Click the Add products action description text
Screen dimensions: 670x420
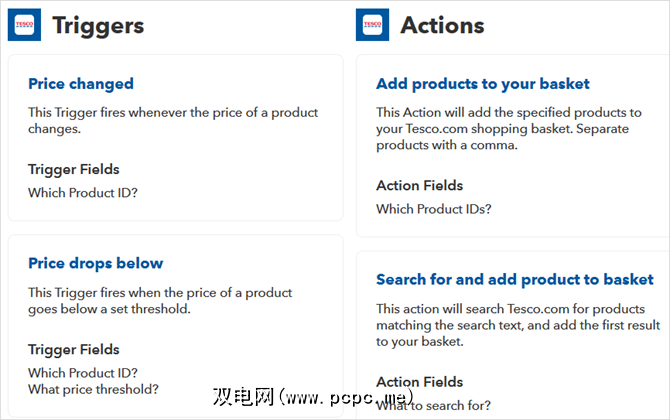click(509, 128)
